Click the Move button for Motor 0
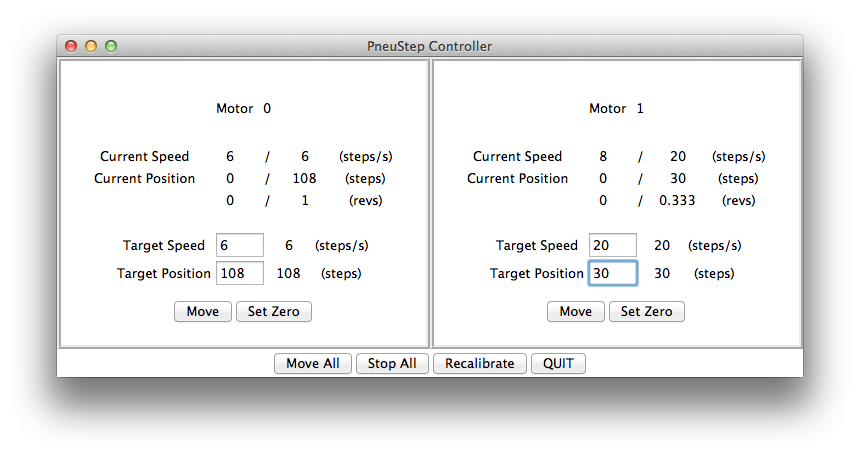860x456 pixels. pyautogui.click(x=203, y=312)
